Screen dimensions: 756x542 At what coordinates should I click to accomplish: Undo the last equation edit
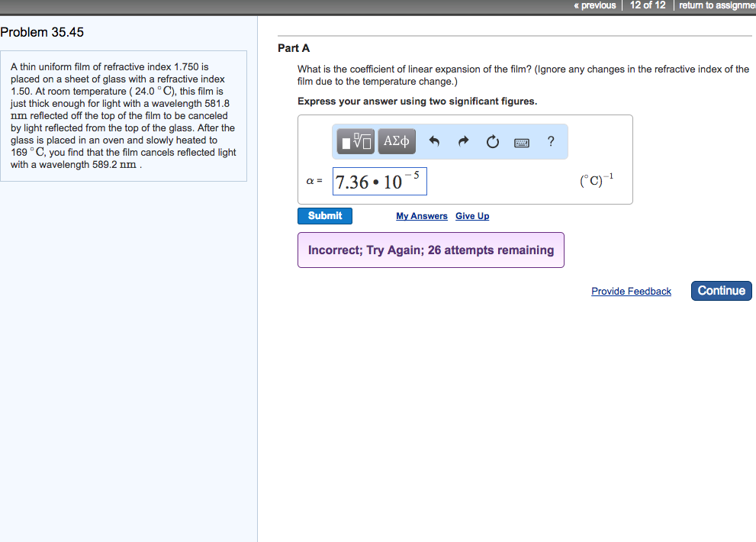pos(433,140)
